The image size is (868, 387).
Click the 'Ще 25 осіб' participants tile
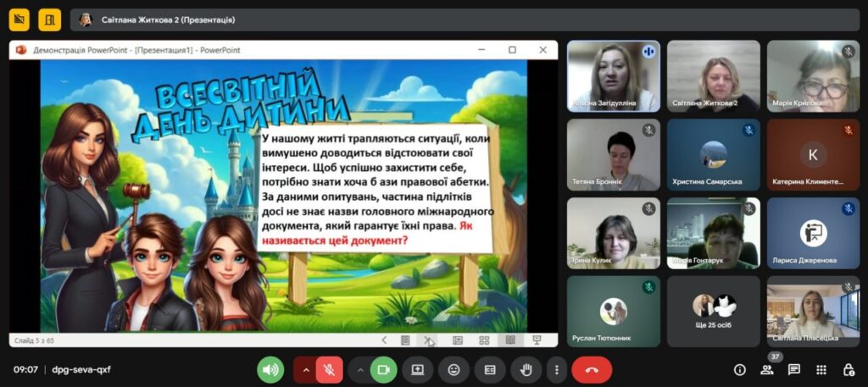[713, 311]
